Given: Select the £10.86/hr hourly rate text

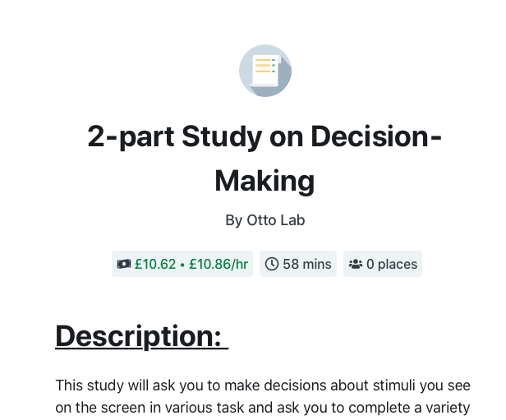Looking at the screenshot, I should point(218,264).
